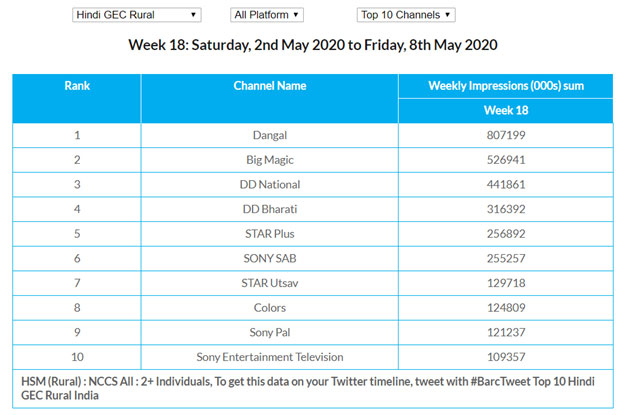The width and height of the screenshot is (625, 415).
Task: Select the Weekly Impressions (000s) sum header
Action: pos(505,86)
